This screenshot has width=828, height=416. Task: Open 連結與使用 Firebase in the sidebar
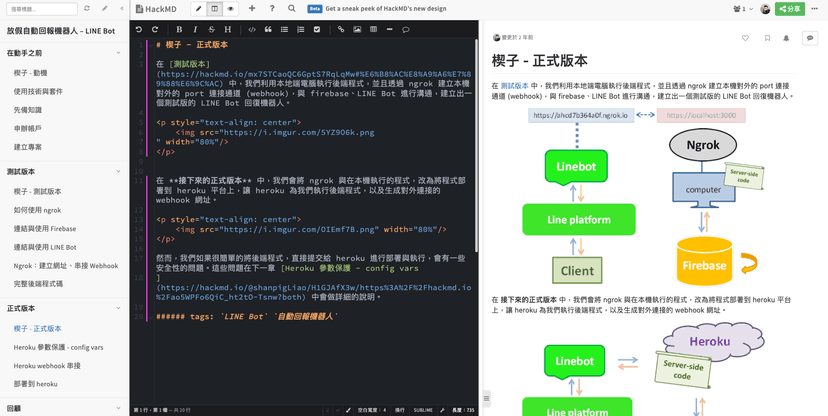pyautogui.click(x=45, y=229)
